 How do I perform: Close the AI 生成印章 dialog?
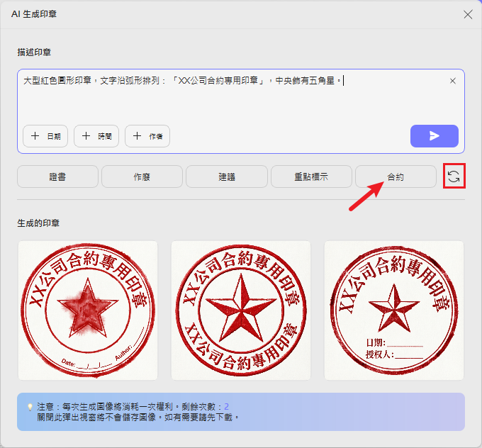468,14
